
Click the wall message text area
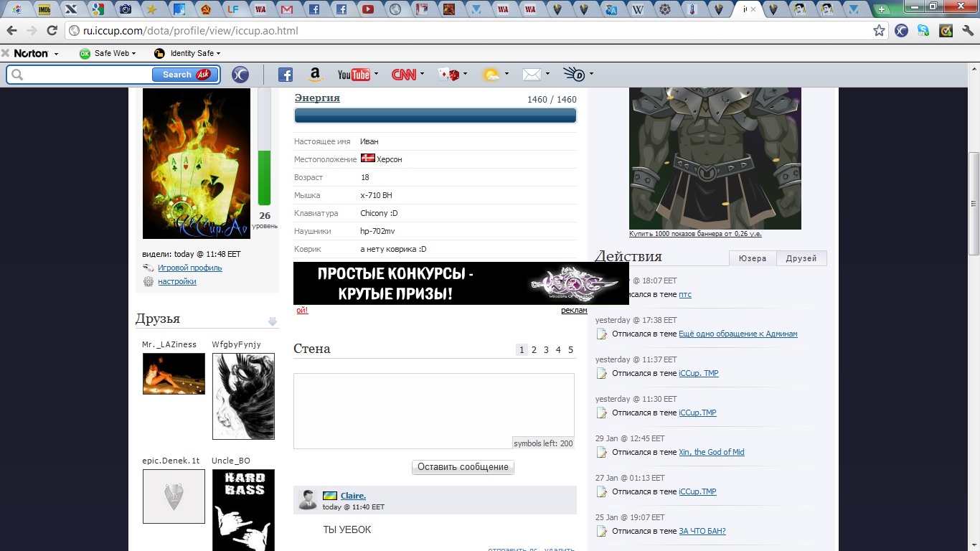click(x=434, y=411)
